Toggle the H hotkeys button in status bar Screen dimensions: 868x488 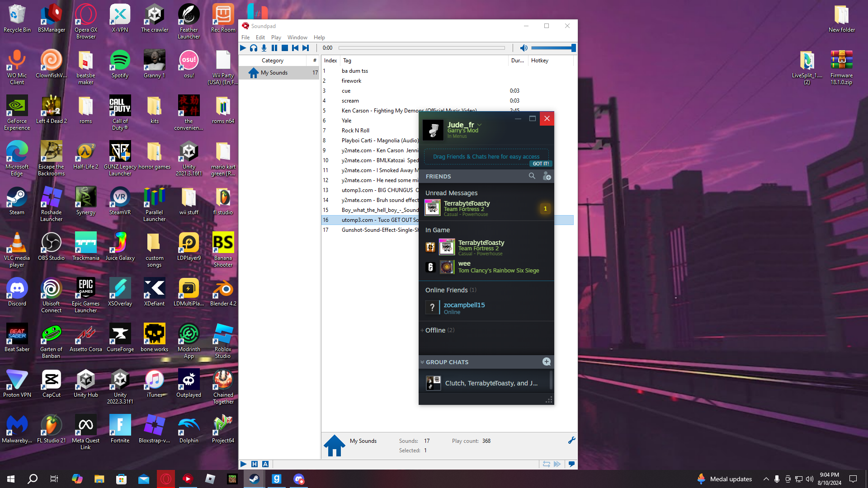255,464
